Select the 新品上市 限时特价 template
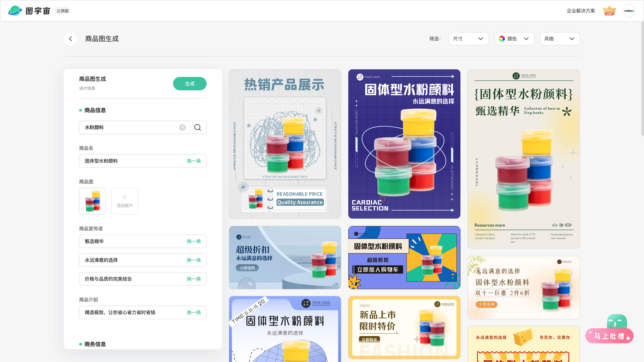Viewport: 644px width, 362px height. (404, 327)
